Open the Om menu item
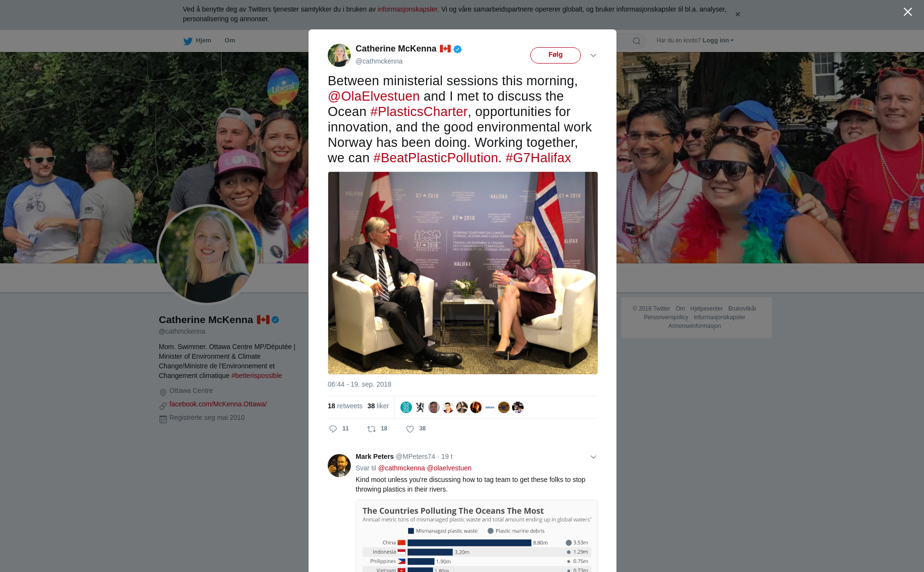Screen dimensions: 924x572 pos(230,40)
